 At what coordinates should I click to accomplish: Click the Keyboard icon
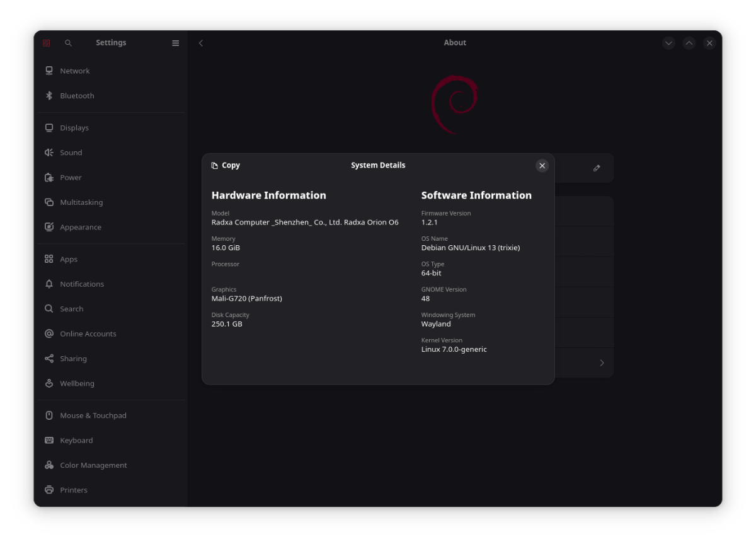tap(49, 440)
